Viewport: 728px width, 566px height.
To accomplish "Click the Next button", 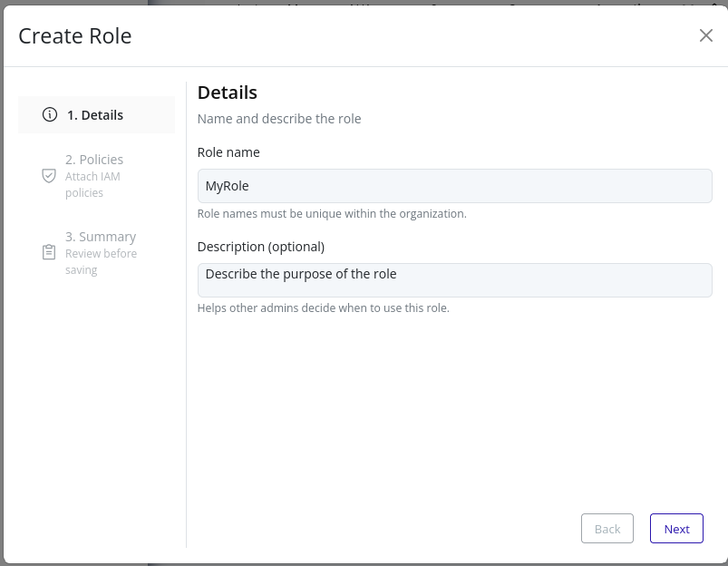I will (675, 528).
